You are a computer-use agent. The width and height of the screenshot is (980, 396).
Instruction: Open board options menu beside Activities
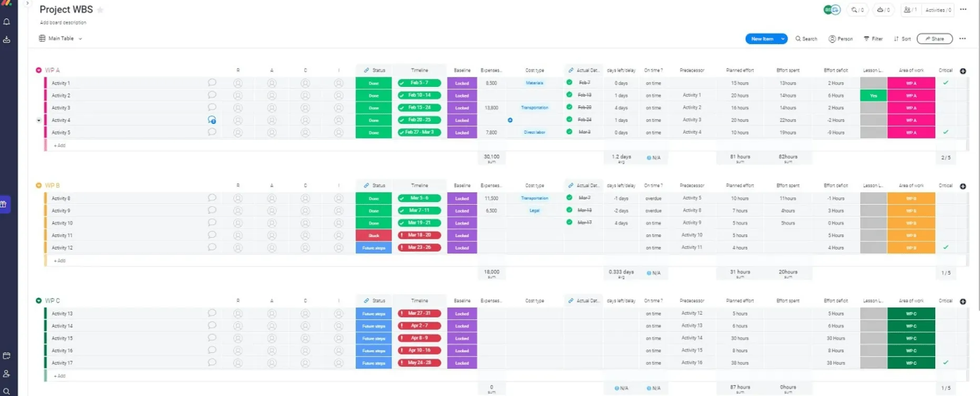pos(963,9)
